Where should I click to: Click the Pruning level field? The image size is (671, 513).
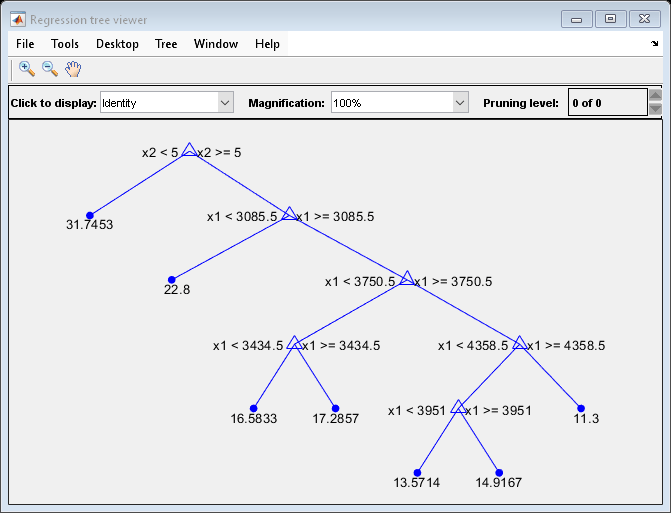(606, 103)
